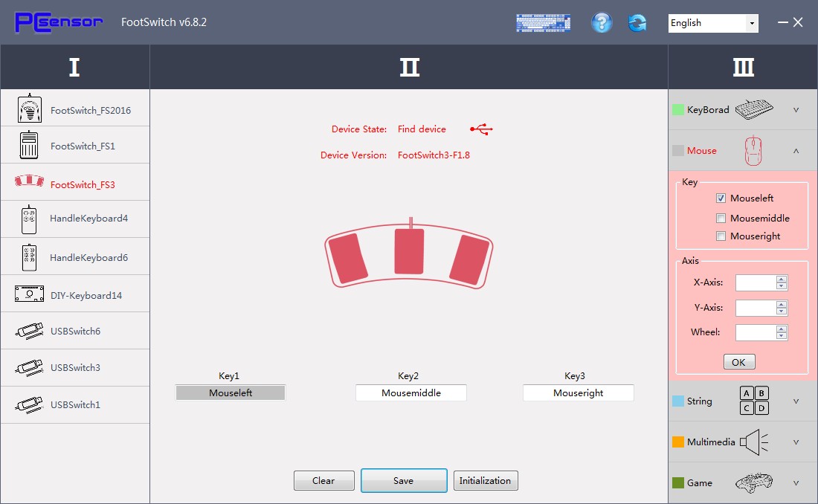The width and height of the screenshot is (818, 504).
Task: Click the keyboard icon in KeyBorad section
Action: [x=754, y=109]
